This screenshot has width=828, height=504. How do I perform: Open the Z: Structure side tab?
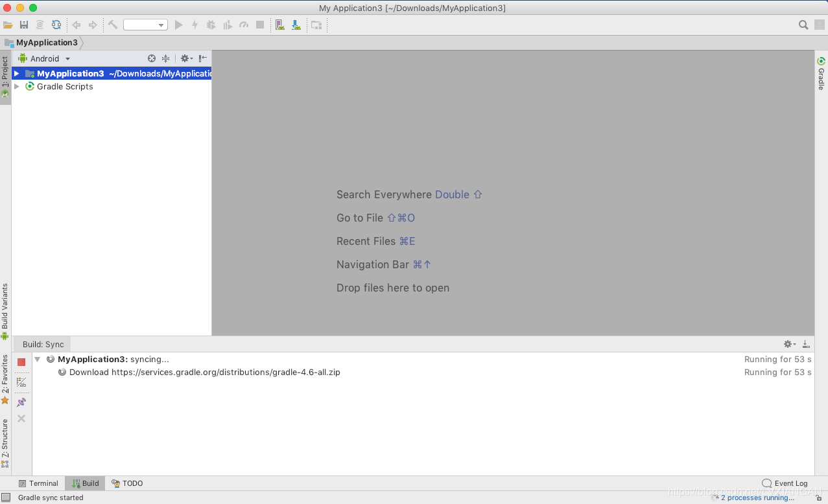point(5,443)
